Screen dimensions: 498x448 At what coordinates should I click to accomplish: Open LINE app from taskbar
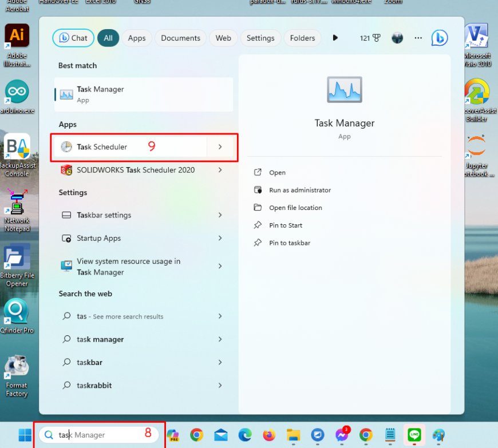(414, 434)
